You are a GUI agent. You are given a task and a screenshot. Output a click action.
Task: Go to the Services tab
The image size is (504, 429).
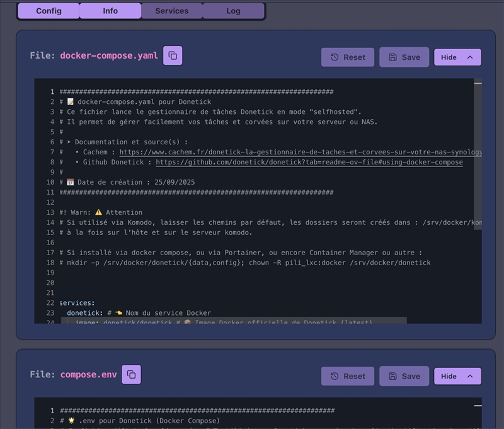171,11
